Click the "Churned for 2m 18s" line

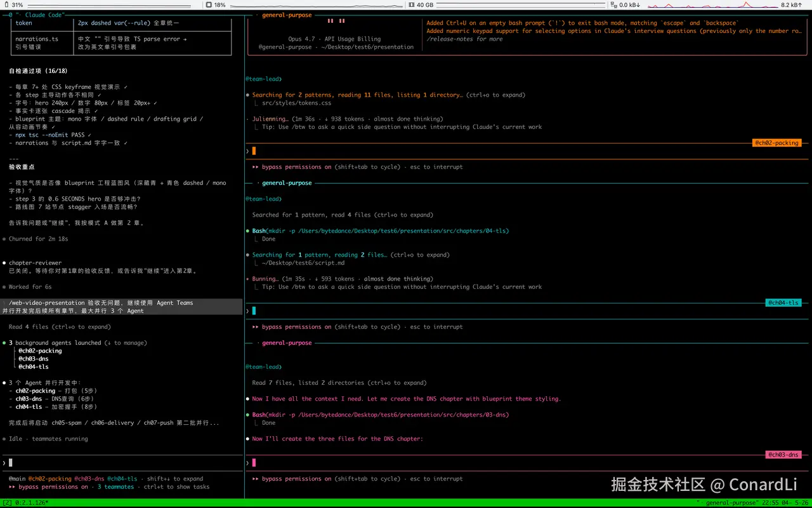[38, 239]
